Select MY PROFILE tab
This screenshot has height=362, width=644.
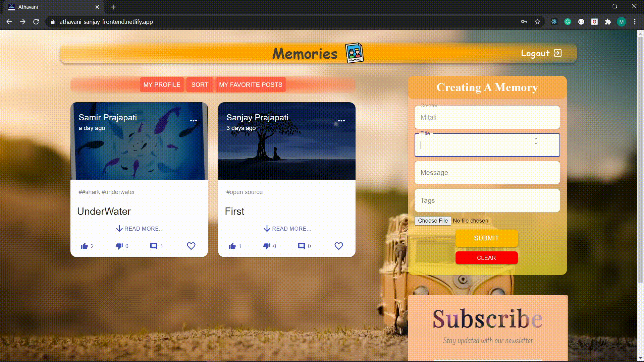coord(162,84)
